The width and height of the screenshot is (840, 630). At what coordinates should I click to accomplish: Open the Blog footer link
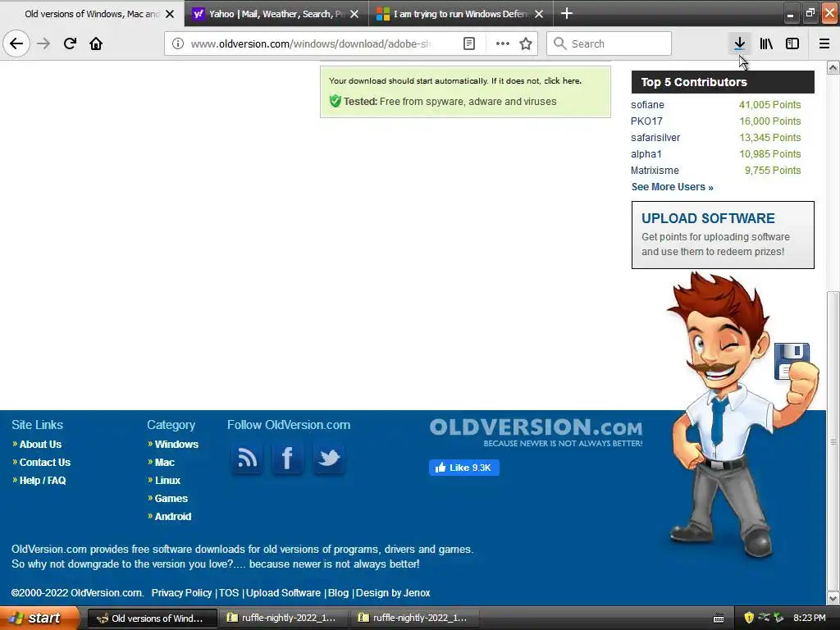click(338, 593)
